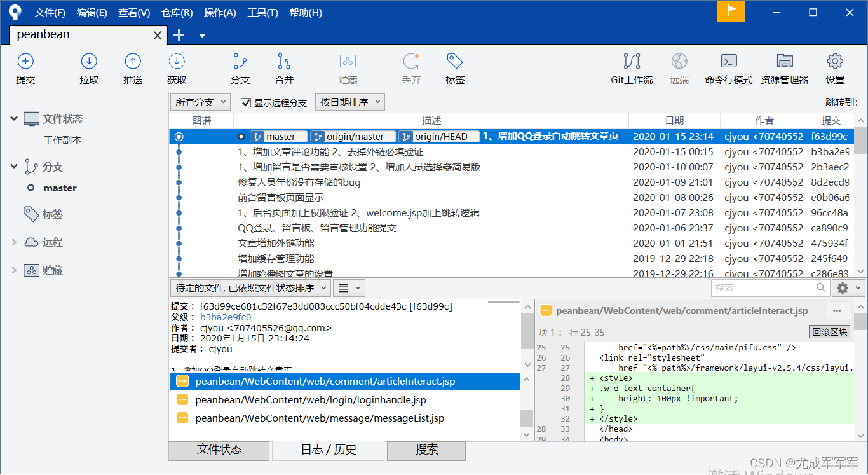Select 工作副本 in sidebar
The image size is (868, 475).
pyautogui.click(x=62, y=140)
